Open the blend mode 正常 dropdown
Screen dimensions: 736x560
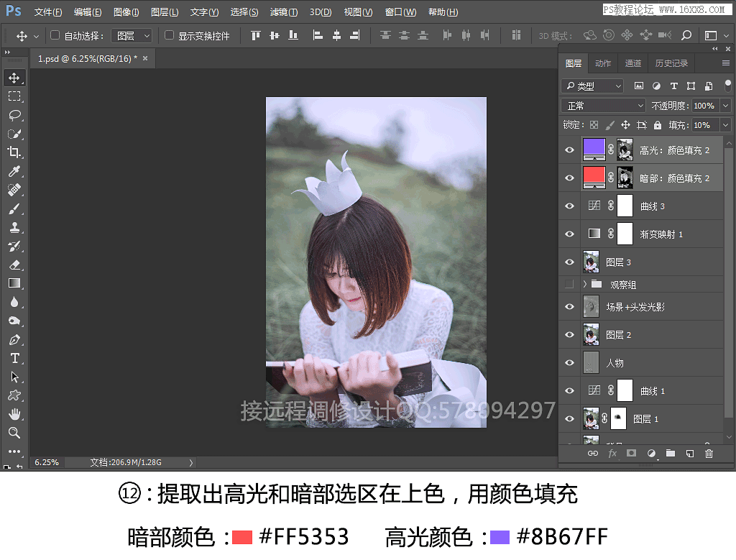[604, 106]
